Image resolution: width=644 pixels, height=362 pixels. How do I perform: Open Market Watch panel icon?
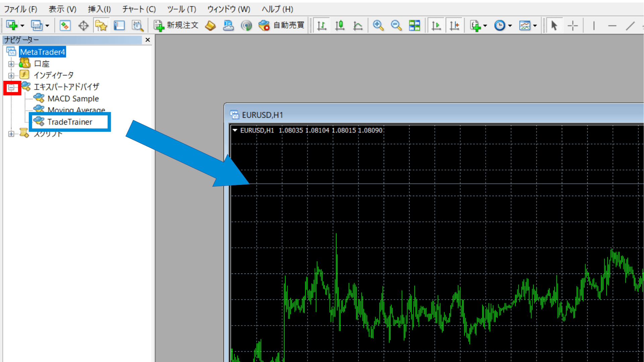coord(65,25)
